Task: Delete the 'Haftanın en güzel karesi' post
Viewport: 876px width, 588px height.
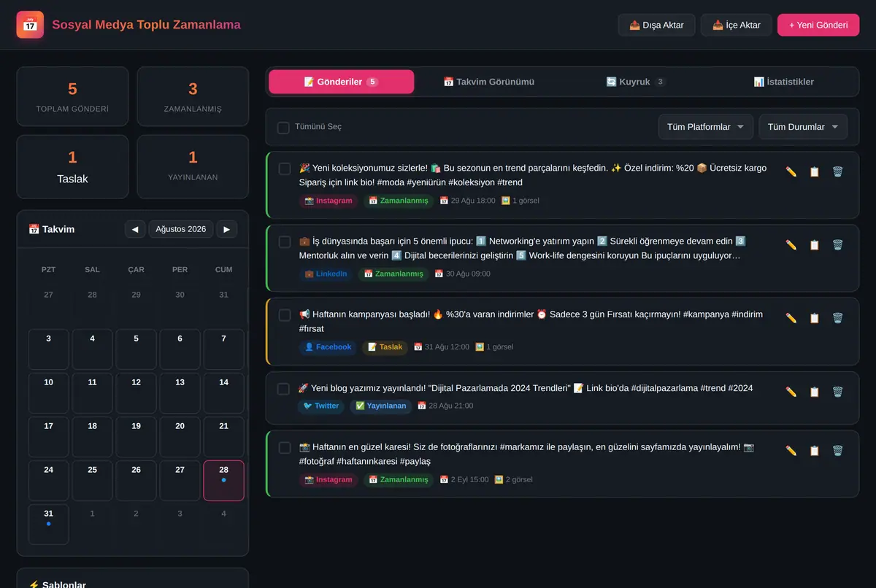Action: [837, 451]
